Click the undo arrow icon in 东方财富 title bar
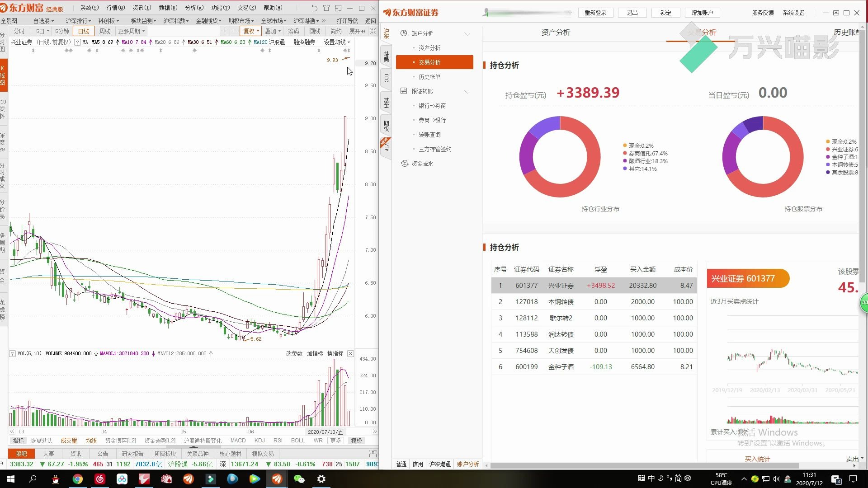The height and width of the screenshot is (488, 868). coord(314,8)
